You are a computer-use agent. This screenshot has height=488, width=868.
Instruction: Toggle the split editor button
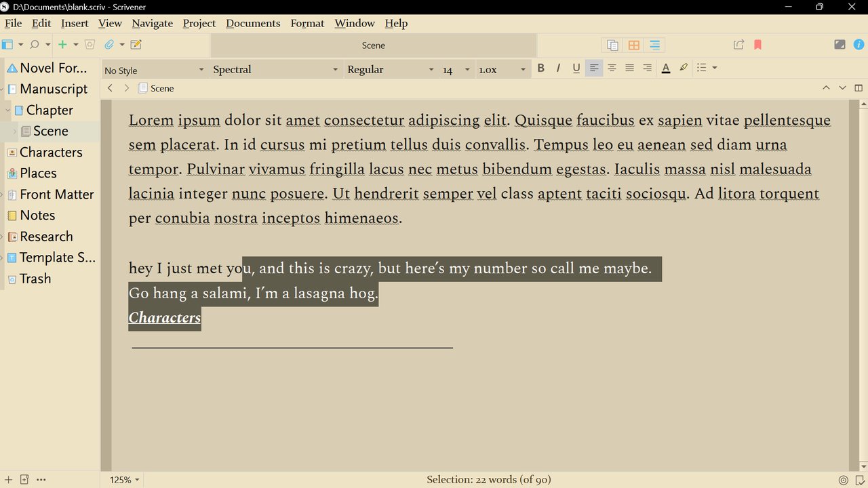(x=859, y=88)
